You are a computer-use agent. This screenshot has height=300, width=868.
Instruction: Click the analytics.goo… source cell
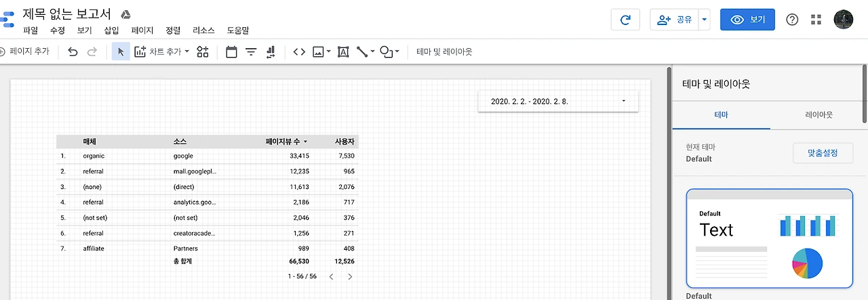pyautogui.click(x=195, y=202)
